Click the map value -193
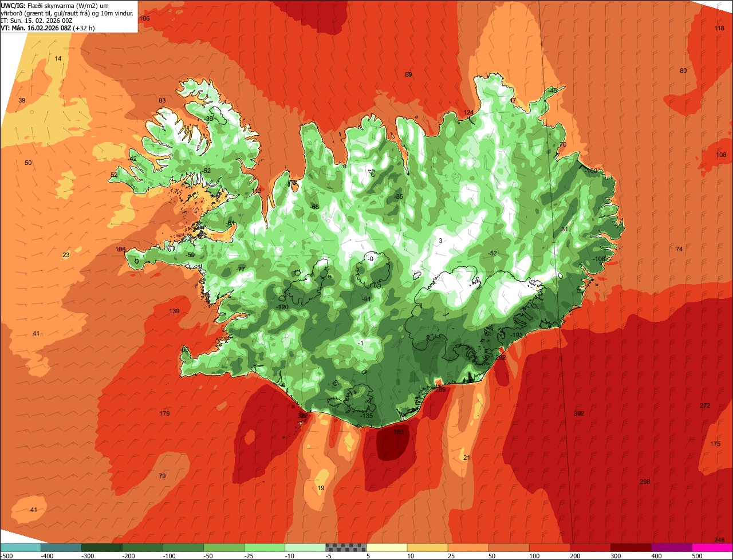The image size is (733, 560). 517,336
